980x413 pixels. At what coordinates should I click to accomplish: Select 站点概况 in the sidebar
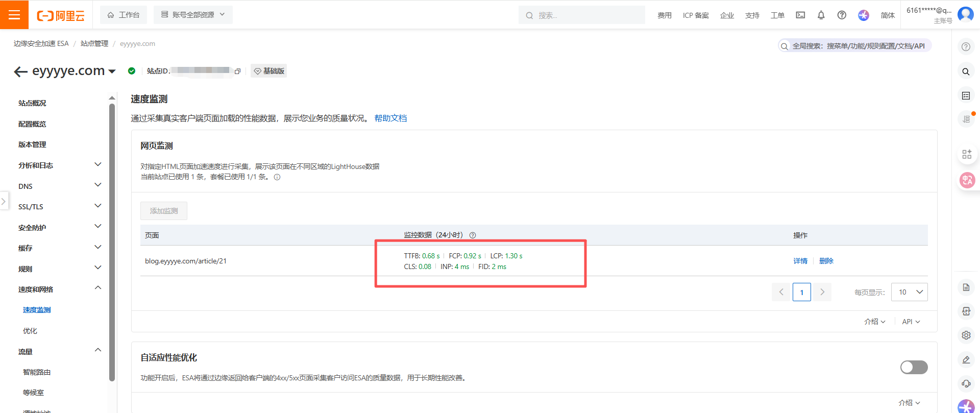point(32,103)
